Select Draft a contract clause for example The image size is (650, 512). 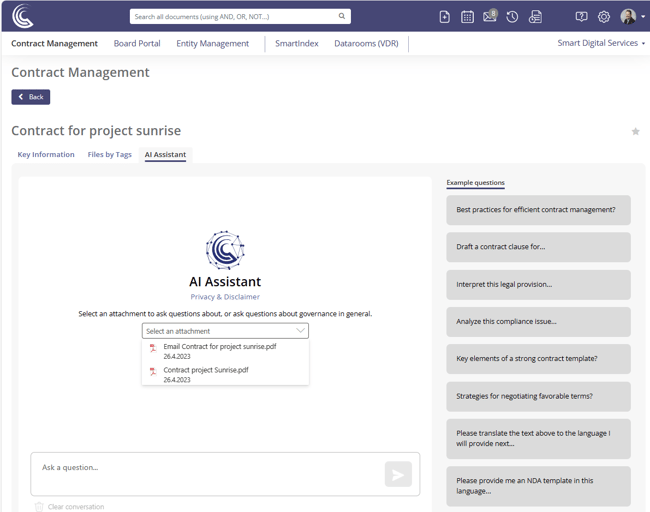[538, 247]
